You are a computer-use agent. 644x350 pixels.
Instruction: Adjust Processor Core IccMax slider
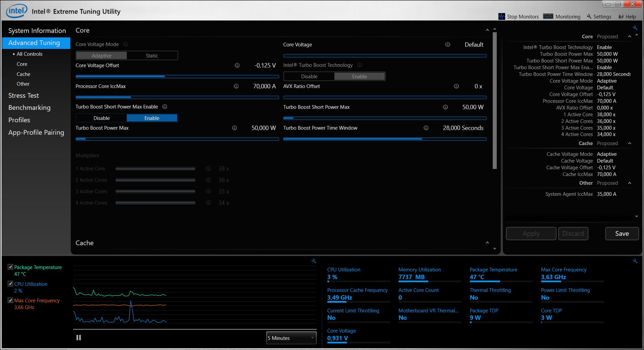click(177, 97)
